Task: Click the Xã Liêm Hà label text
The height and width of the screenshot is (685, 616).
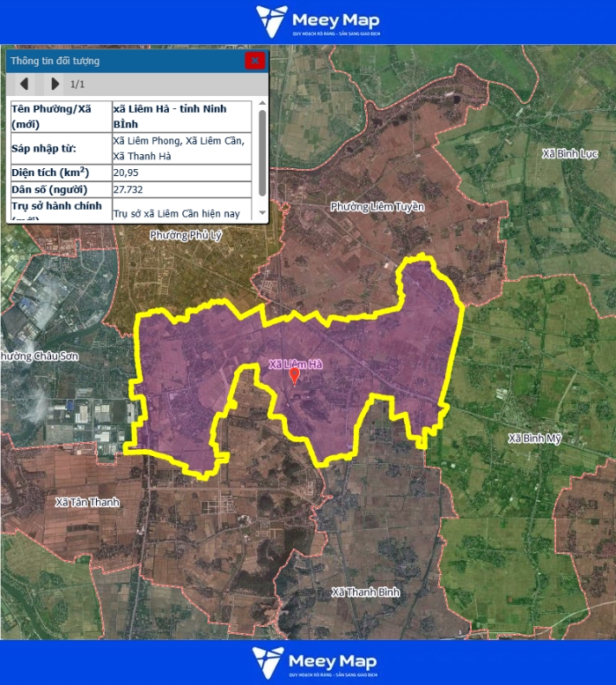Action: tap(296, 364)
